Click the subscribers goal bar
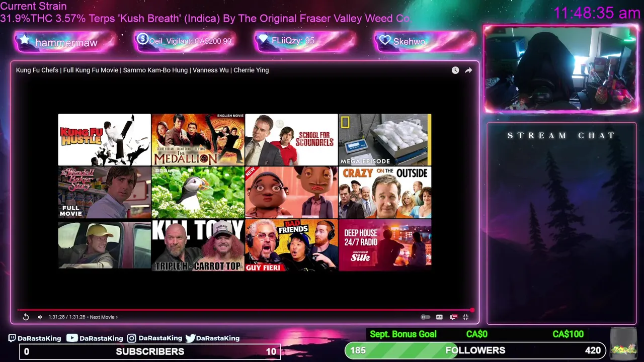 (150, 351)
